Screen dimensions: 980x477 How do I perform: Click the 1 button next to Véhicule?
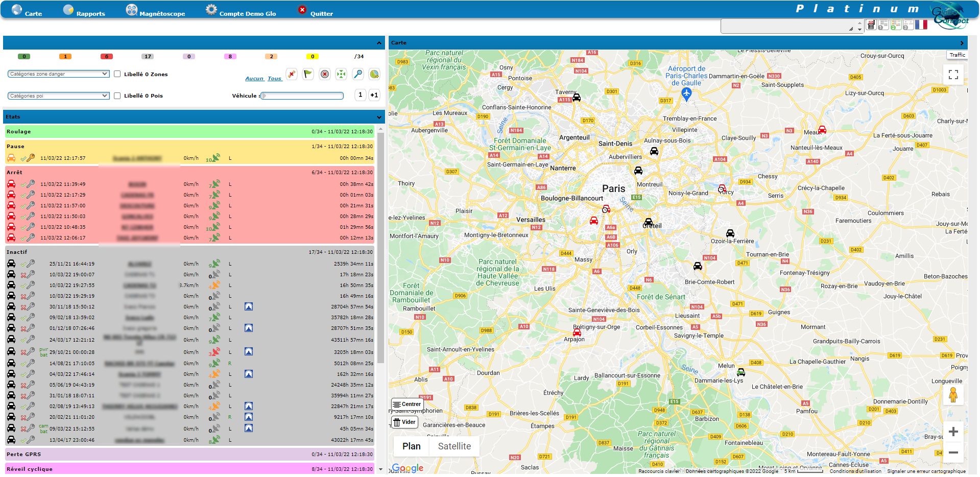point(361,94)
